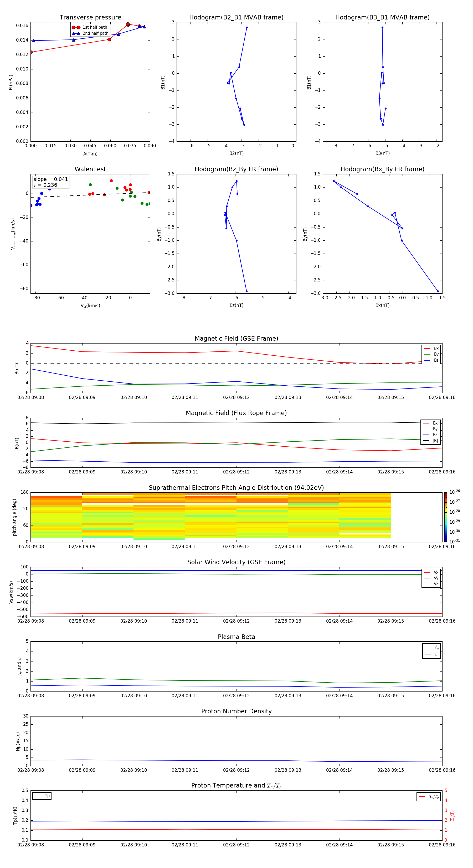Select the Vz legend entry
The image size is (473, 868).
coord(431,584)
